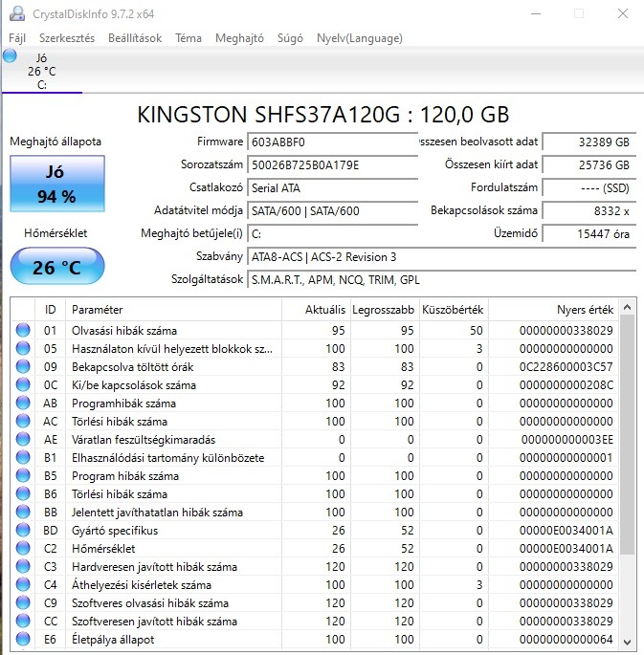644x655 pixels.
Task: Click status orb in row B5 Program hibák száma
Action: tap(23, 475)
